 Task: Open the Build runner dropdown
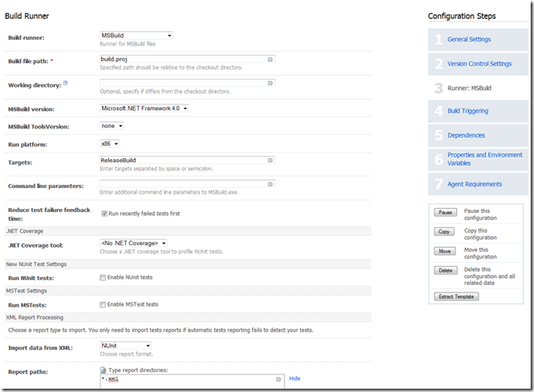136,36
